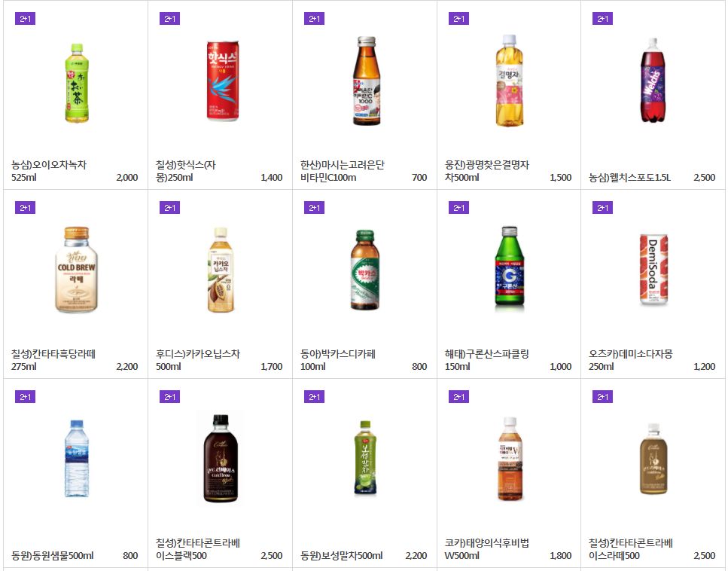Select product name 해태)구론산스파클링 150ml
Viewport: 728px width, 571px height.
click(486, 360)
